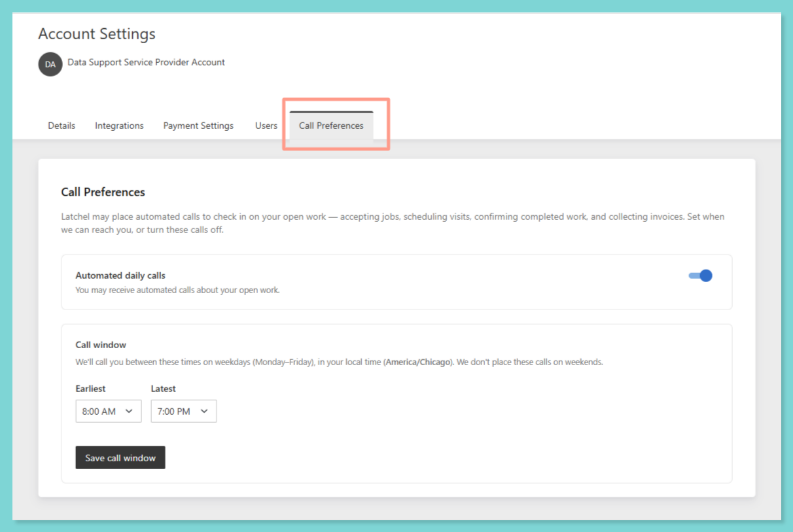Open the Payment Settings tab
Screen dimensions: 793x532
click(198, 126)
